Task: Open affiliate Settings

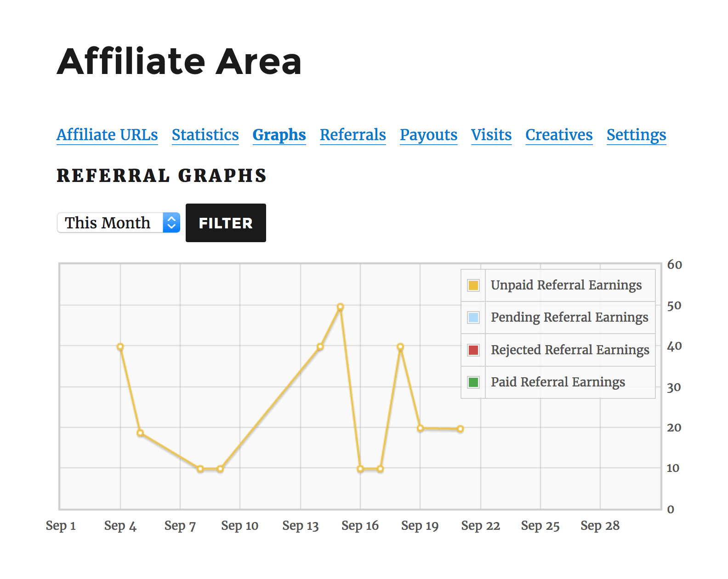Action: [636, 135]
